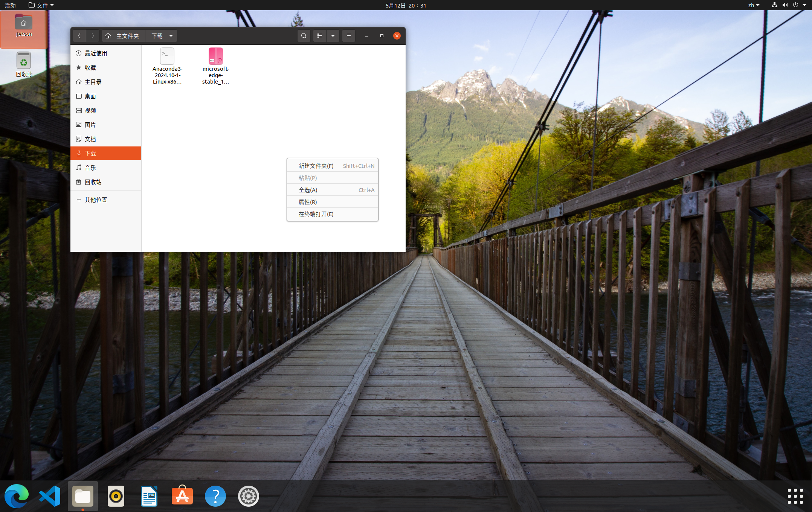The image size is (812, 512).
Task: Go forward with the right arrow button
Action: [93, 36]
